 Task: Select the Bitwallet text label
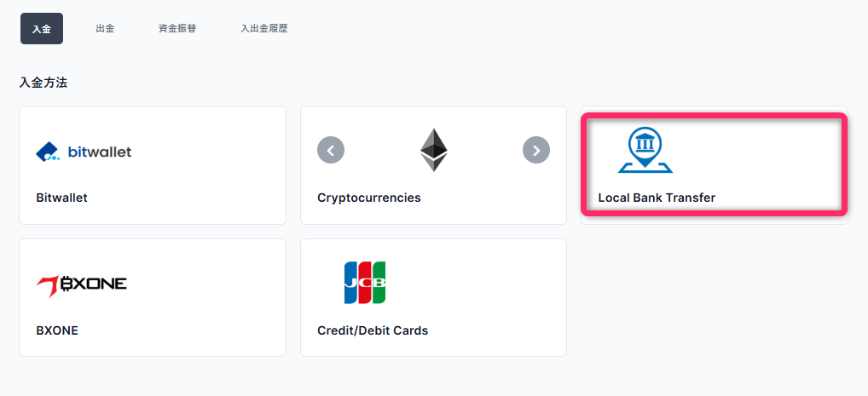(61, 198)
